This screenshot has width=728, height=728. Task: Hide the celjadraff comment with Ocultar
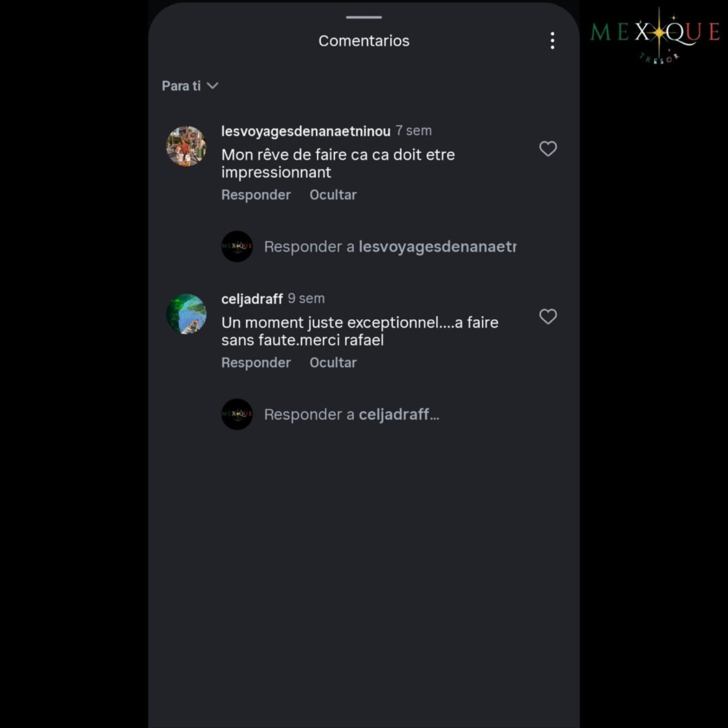[333, 363]
